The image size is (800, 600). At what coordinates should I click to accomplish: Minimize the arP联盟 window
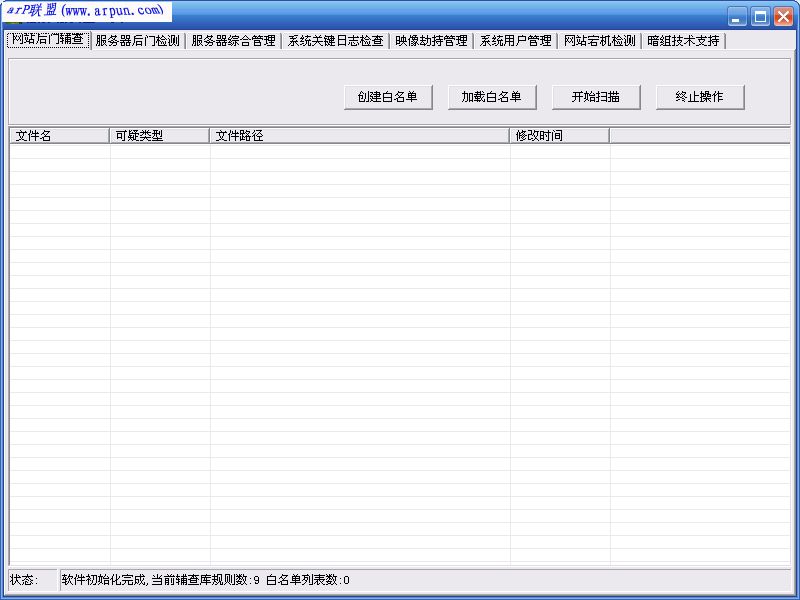738,16
